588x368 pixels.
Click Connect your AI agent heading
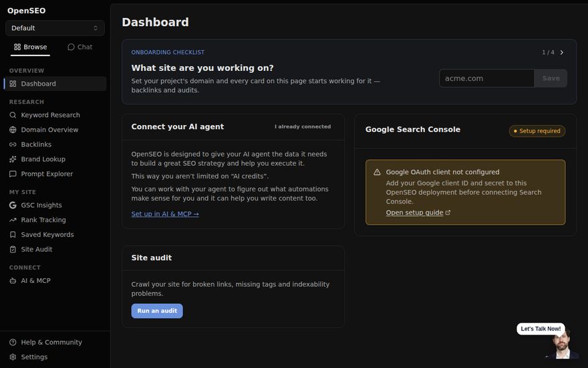point(177,127)
